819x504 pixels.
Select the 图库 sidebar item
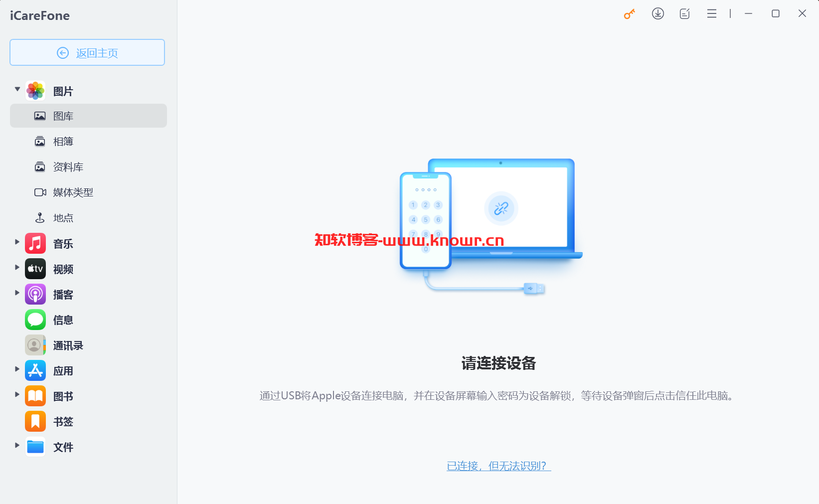tap(88, 116)
